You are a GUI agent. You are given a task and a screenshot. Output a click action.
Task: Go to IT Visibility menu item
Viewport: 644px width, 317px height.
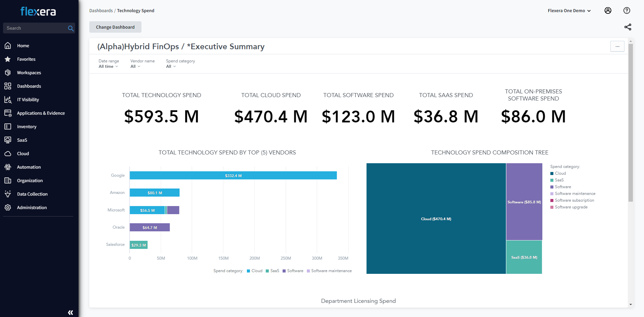click(x=28, y=99)
